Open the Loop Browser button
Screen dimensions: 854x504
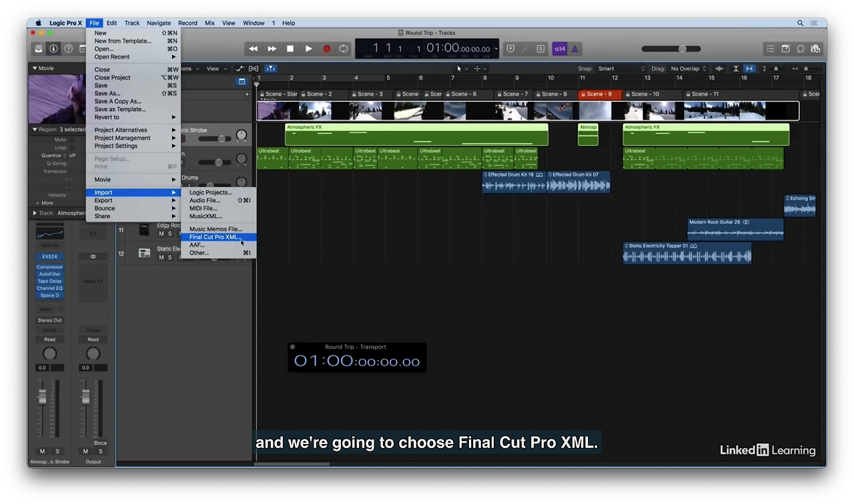tap(800, 49)
